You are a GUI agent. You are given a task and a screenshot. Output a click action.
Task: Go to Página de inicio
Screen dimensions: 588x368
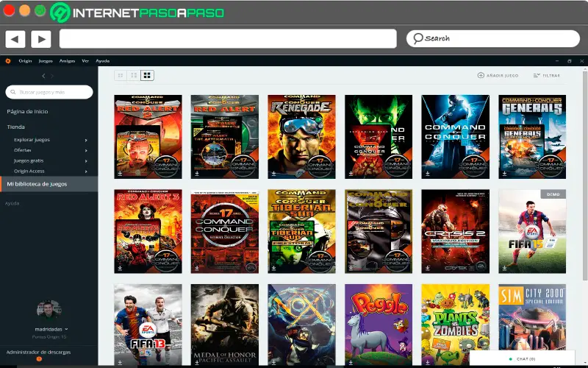pos(27,112)
